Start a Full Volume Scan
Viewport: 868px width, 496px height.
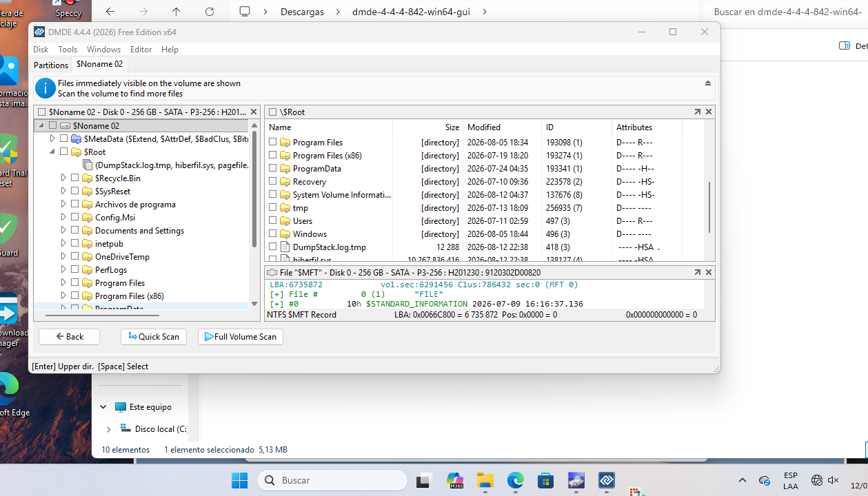pyautogui.click(x=241, y=337)
